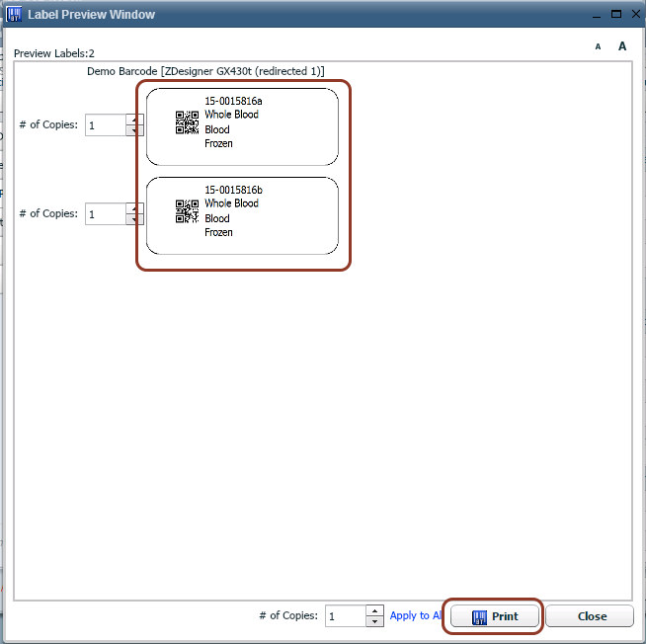Screen dimensions: 646x644
Task: Maximize the Label Preview Window
Action: click(x=616, y=14)
